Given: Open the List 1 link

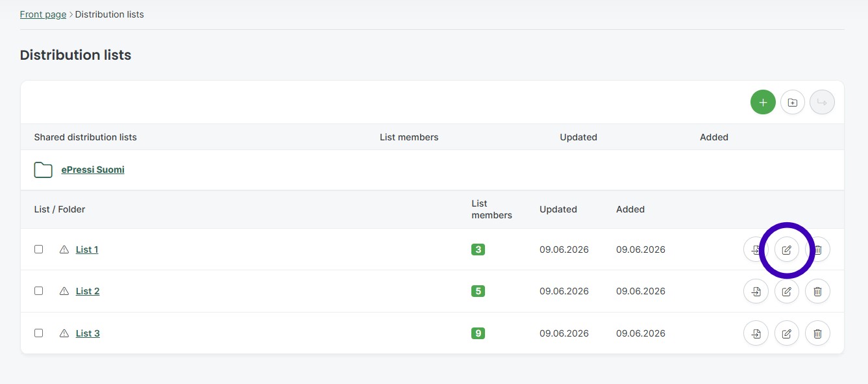Looking at the screenshot, I should coord(87,250).
